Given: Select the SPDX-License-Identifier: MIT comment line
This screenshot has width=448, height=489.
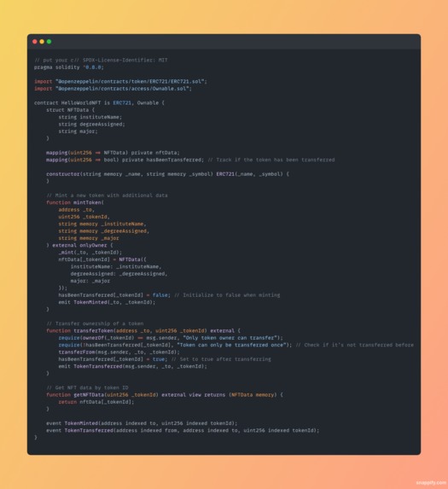Looking at the screenshot, I should coord(101,60).
